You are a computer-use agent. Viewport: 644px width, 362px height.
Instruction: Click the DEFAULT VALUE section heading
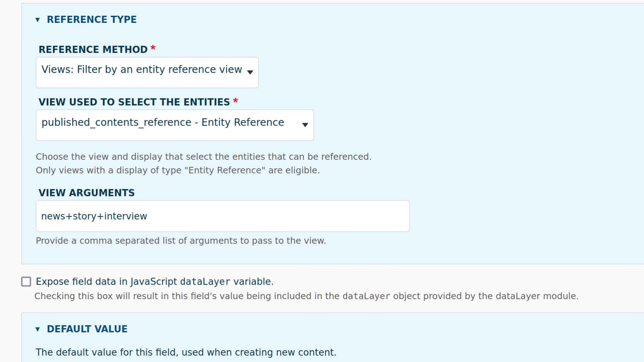point(87,329)
